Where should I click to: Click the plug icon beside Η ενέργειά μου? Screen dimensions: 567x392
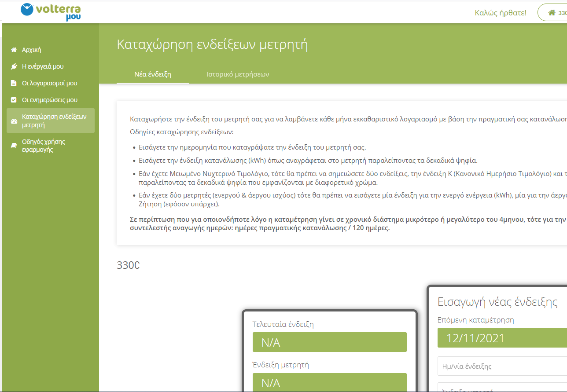click(x=14, y=66)
